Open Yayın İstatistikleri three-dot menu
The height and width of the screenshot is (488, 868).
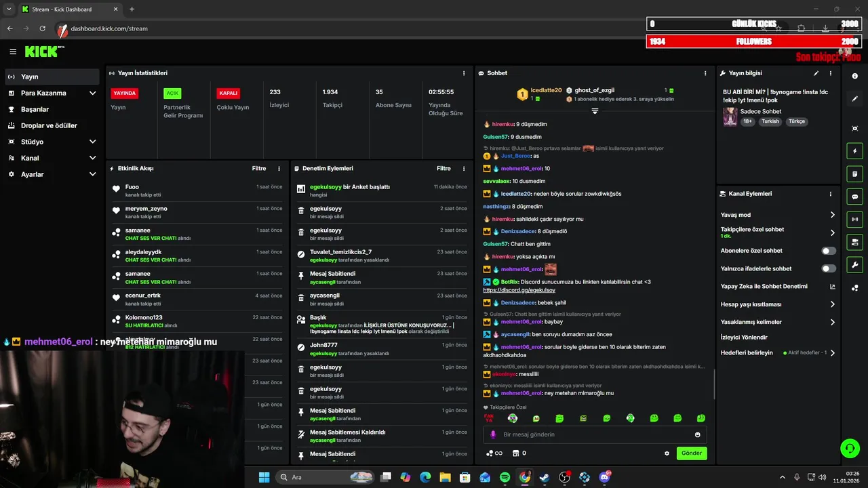tap(464, 73)
